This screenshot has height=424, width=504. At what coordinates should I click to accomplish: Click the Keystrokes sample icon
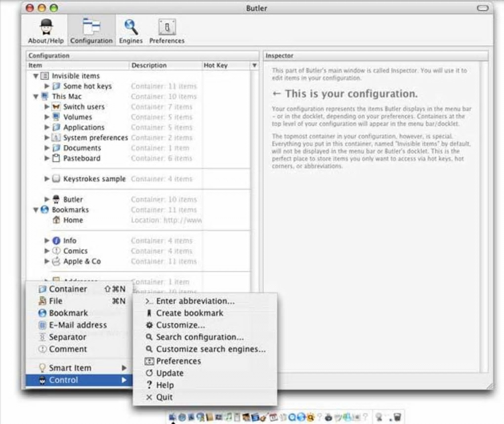pos(56,179)
